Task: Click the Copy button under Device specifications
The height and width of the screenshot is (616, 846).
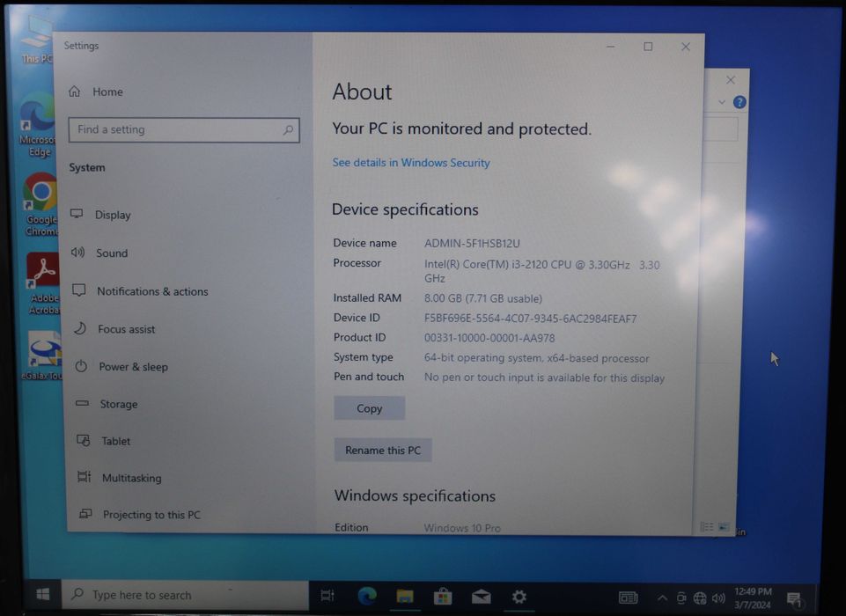Action: click(x=369, y=408)
